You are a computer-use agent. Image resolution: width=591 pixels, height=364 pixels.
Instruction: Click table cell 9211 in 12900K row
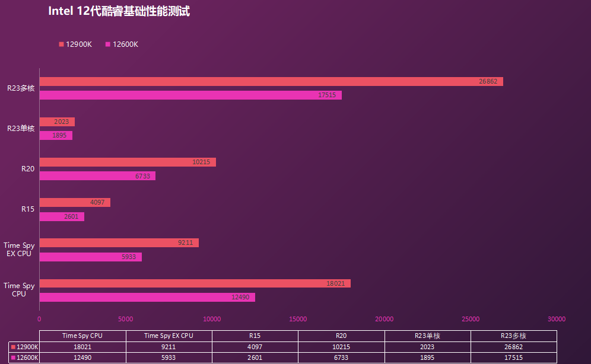[169, 347]
